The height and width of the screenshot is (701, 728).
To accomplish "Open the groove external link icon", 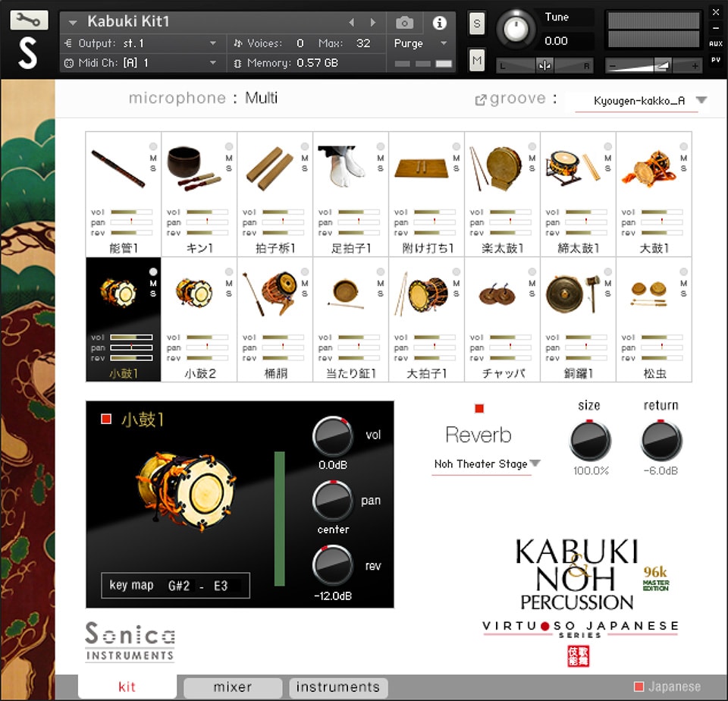I will (480, 100).
